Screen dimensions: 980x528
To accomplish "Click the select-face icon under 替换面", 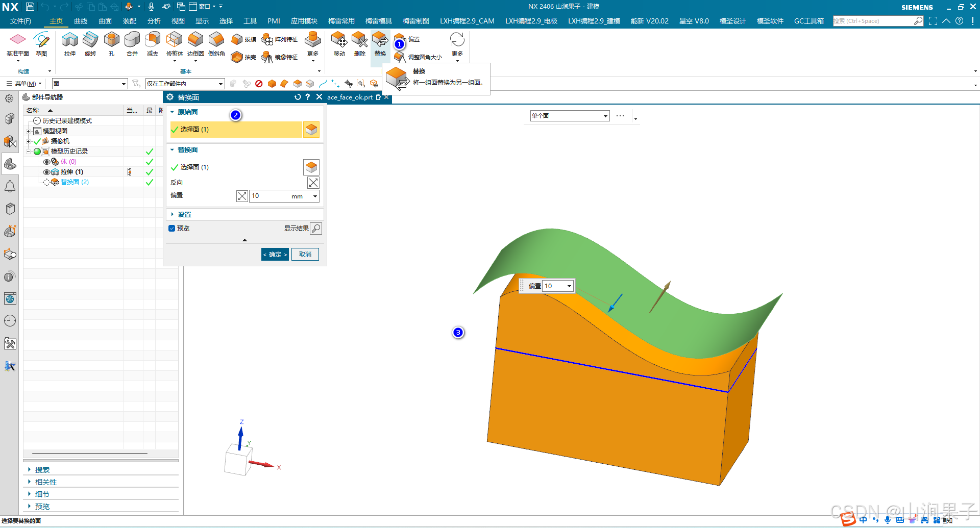I will click(311, 167).
